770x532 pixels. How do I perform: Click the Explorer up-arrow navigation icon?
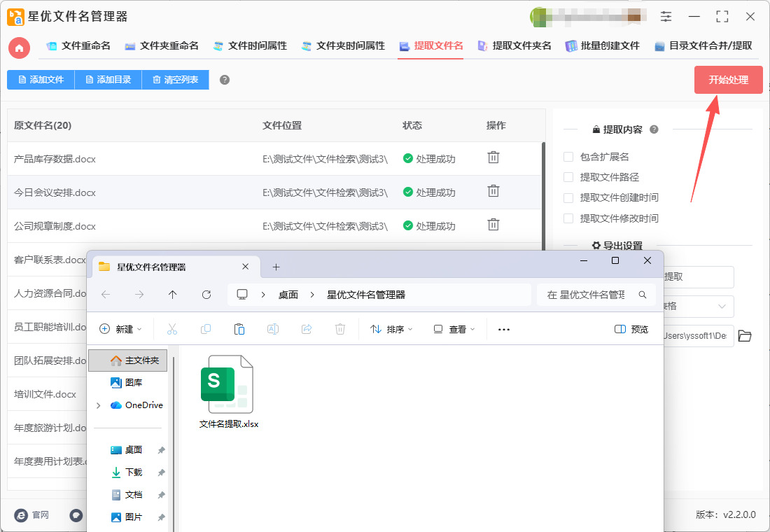click(x=173, y=295)
